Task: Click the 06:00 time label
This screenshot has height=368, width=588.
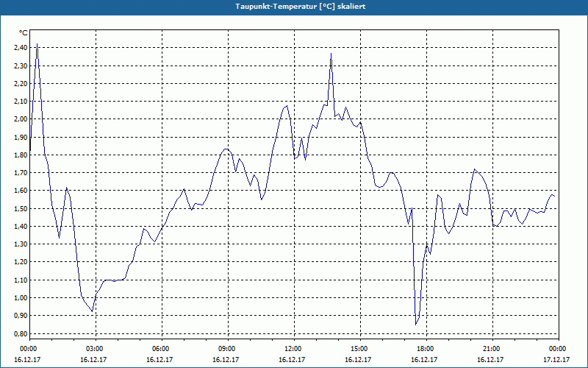Action: (162, 349)
